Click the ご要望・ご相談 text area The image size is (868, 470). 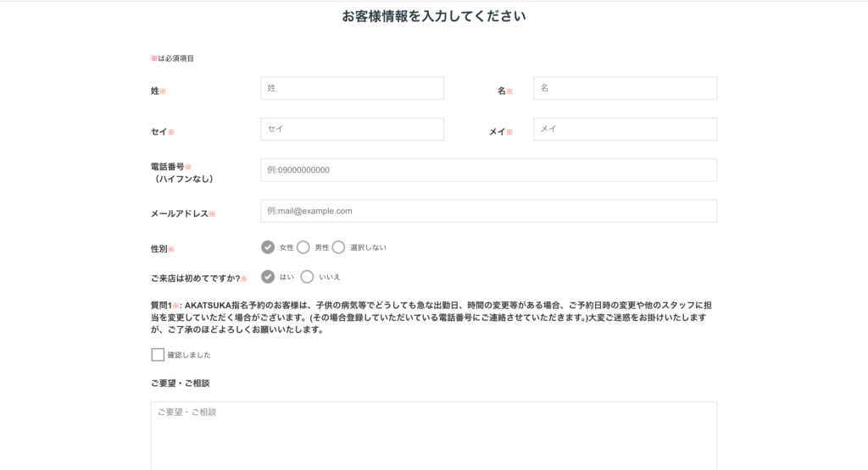coord(433,436)
